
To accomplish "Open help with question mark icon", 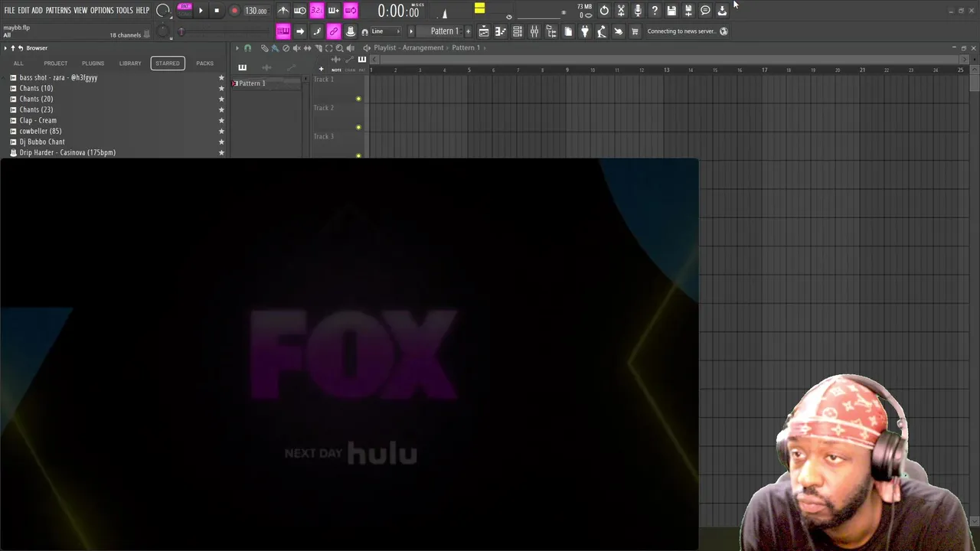I will [655, 10].
